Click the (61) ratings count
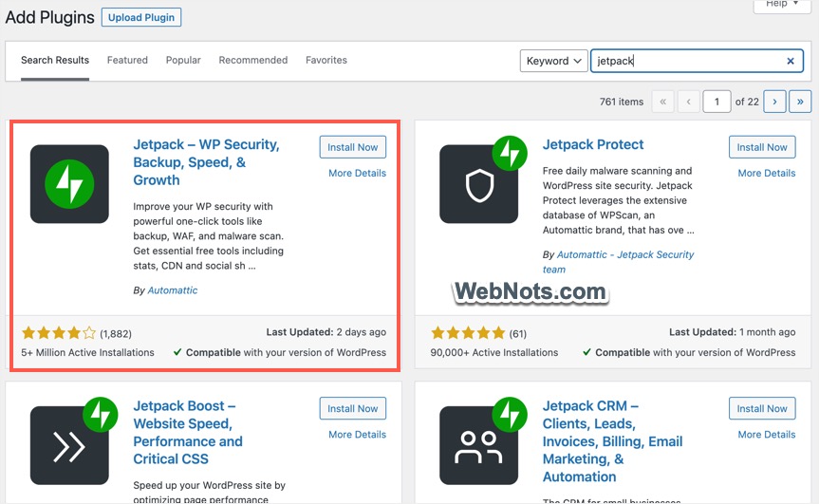This screenshot has width=819, height=504. tap(517, 334)
